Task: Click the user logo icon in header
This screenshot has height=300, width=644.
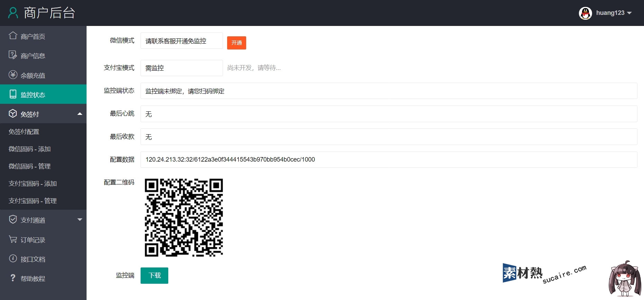Action: [13, 13]
